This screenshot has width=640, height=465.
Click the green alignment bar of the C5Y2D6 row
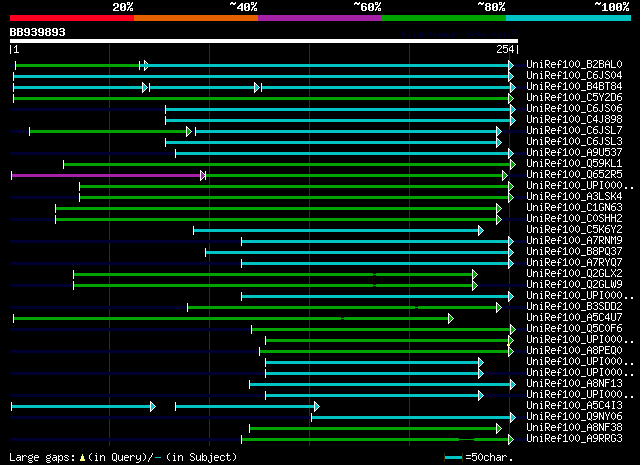261,98
